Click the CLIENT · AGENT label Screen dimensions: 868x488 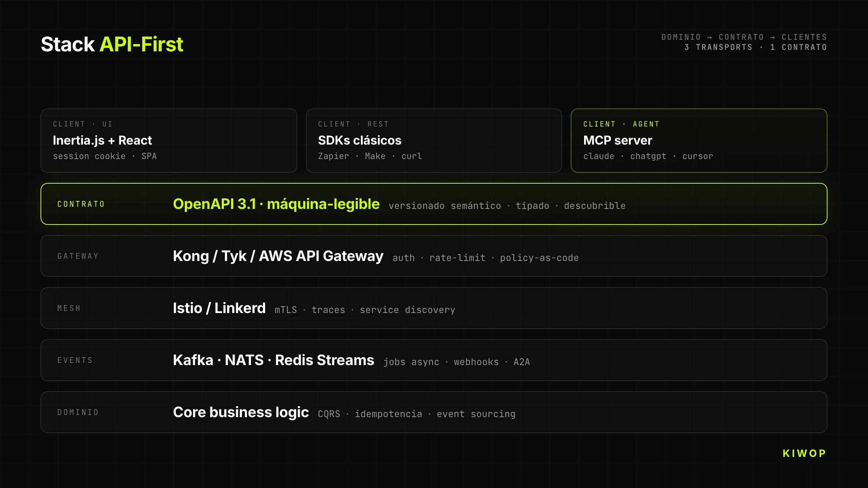tap(621, 124)
